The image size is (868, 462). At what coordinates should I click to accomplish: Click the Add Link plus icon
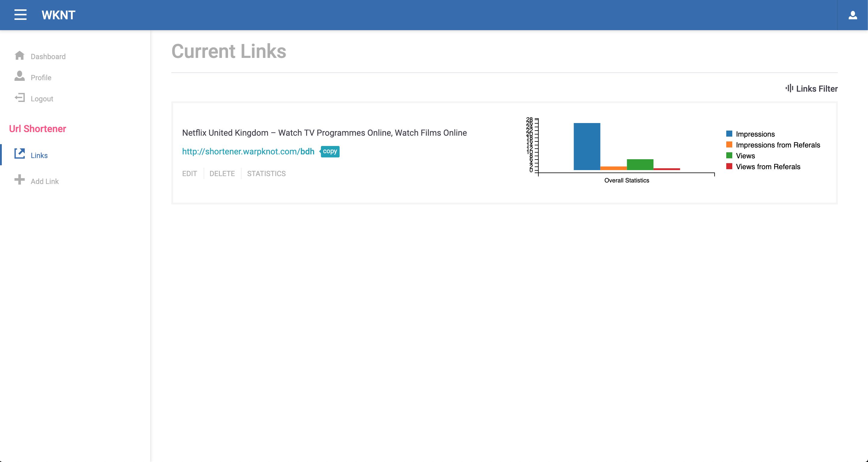tap(20, 180)
